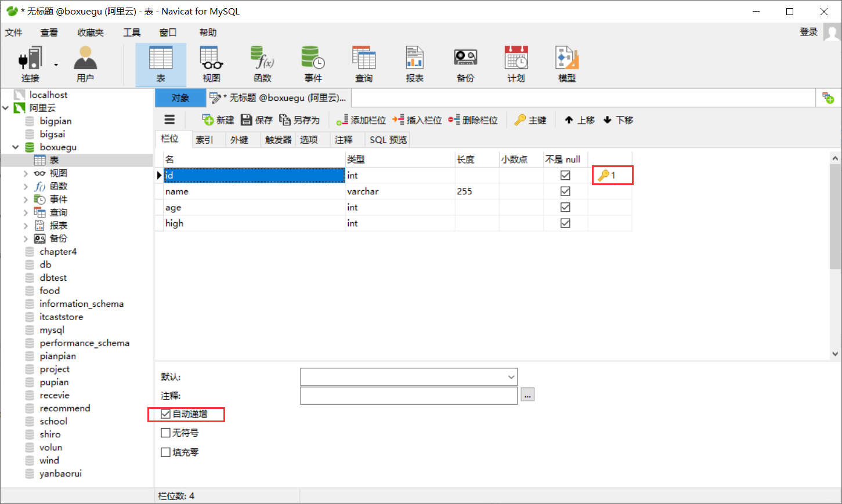Open the 备份 backup toolbar icon
Screen dimensions: 842x504
point(465,64)
